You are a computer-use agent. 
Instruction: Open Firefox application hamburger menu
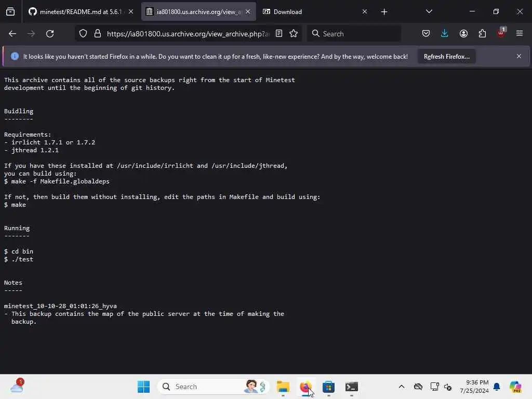(x=520, y=34)
